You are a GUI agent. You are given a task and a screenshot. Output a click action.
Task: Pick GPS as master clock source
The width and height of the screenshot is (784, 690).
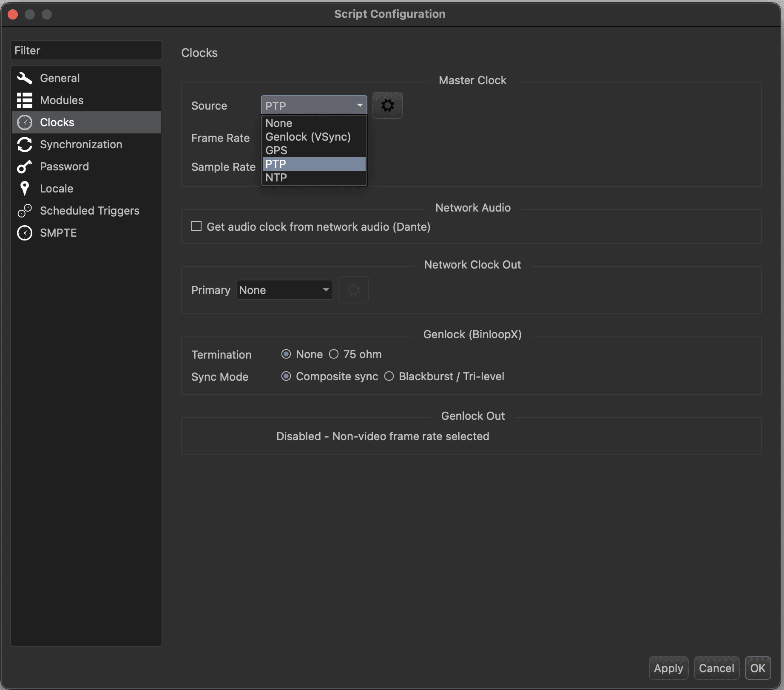(x=276, y=150)
